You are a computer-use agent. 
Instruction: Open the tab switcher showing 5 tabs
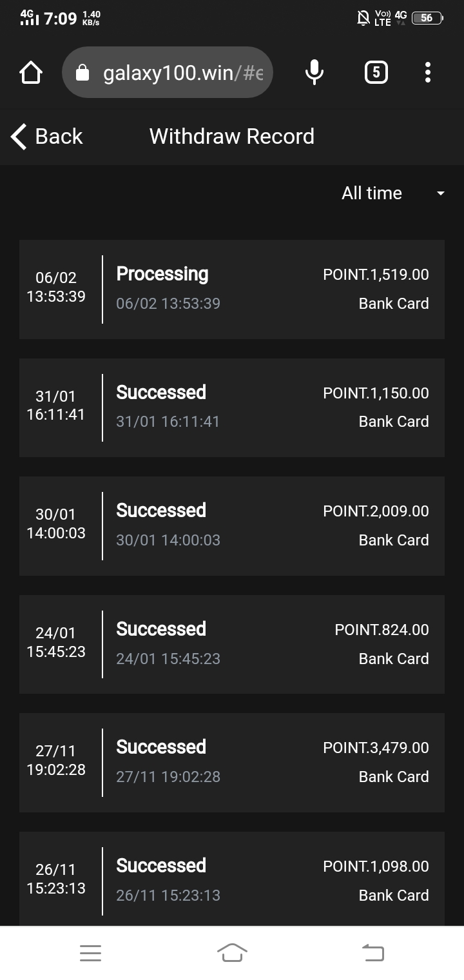(x=376, y=72)
